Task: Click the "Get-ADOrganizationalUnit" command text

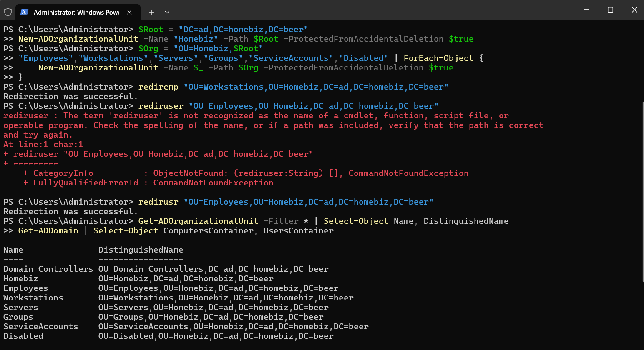Action: (x=199, y=221)
